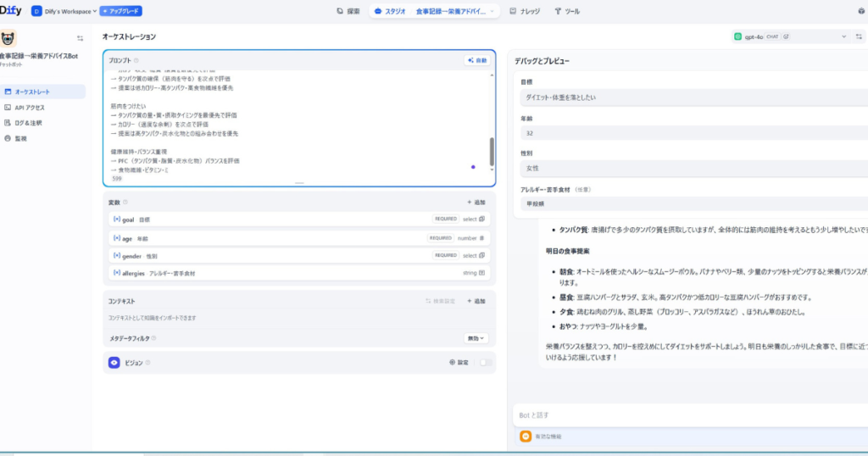868x456 pixels.
Task: Click the Dify logo
Action: tap(10, 10)
